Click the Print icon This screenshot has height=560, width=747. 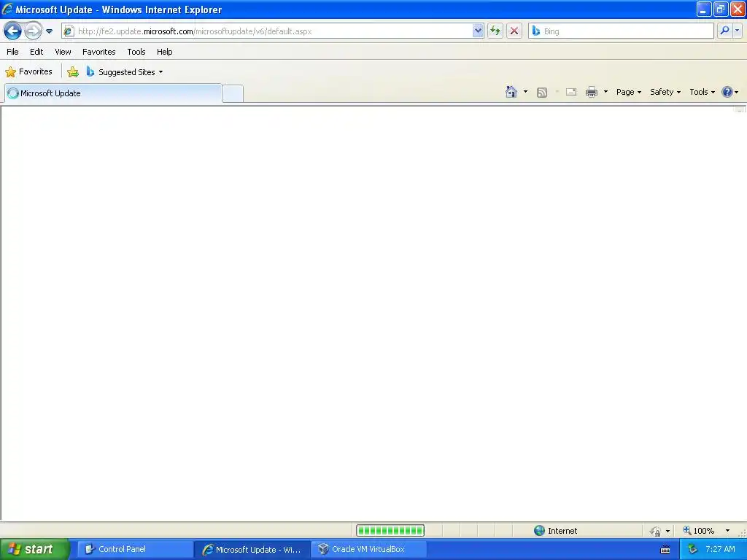(x=592, y=92)
